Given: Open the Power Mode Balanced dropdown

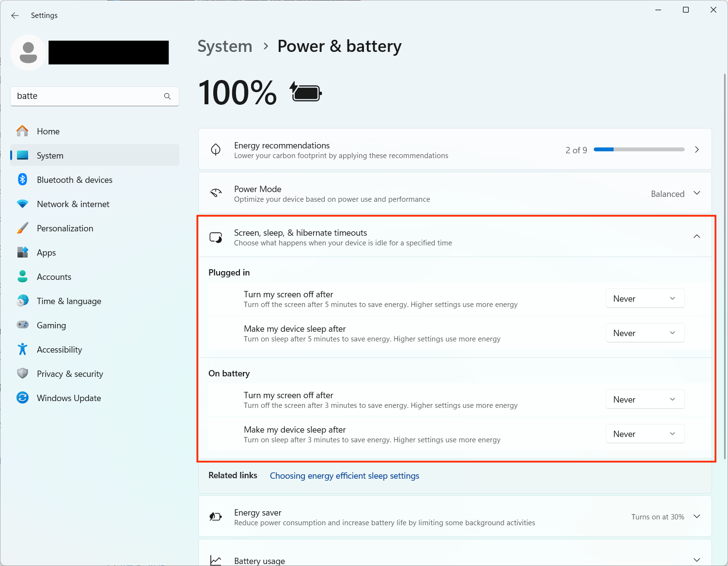Looking at the screenshot, I should click(x=675, y=194).
